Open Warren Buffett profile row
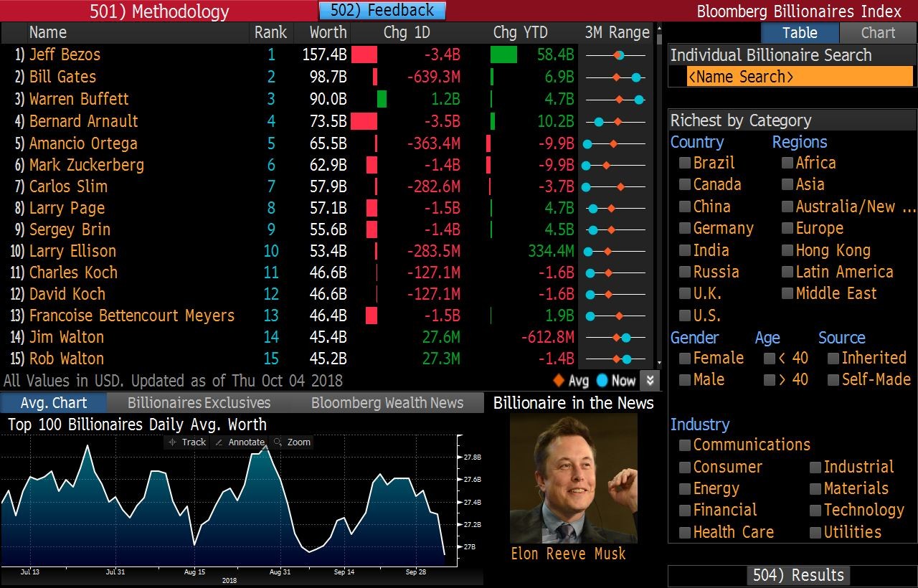The height and width of the screenshot is (588, 918). [x=326, y=100]
